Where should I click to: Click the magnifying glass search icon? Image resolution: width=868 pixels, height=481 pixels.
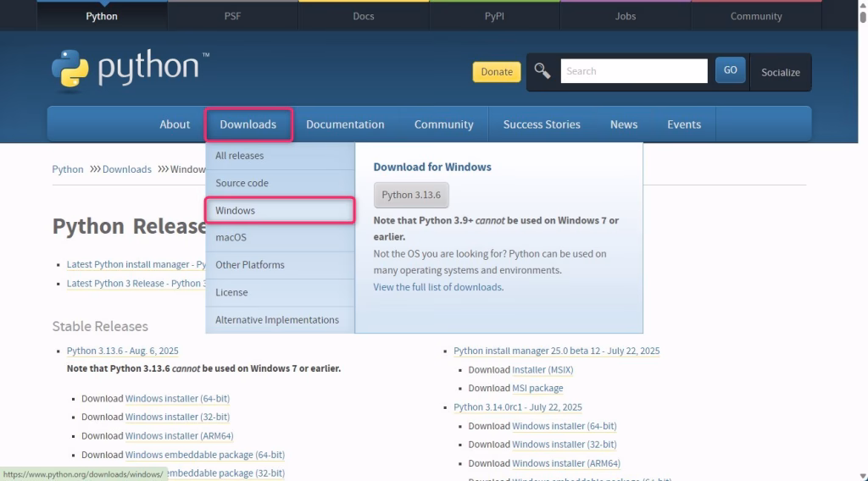coord(542,71)
